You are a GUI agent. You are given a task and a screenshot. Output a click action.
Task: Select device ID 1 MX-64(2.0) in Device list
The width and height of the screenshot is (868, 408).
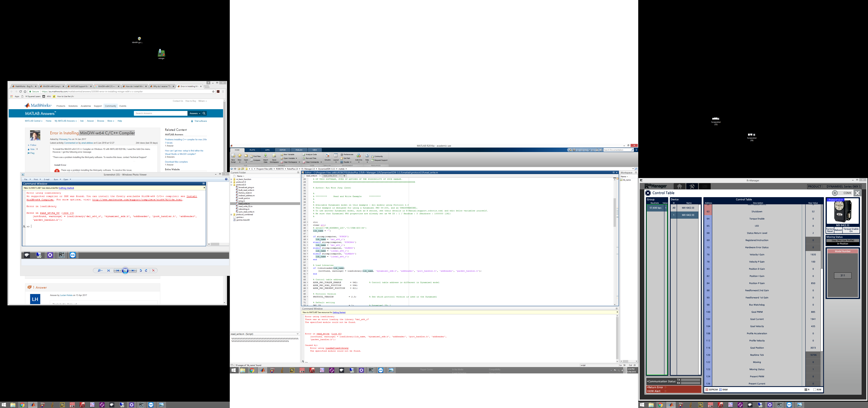(x=684, y=215)
